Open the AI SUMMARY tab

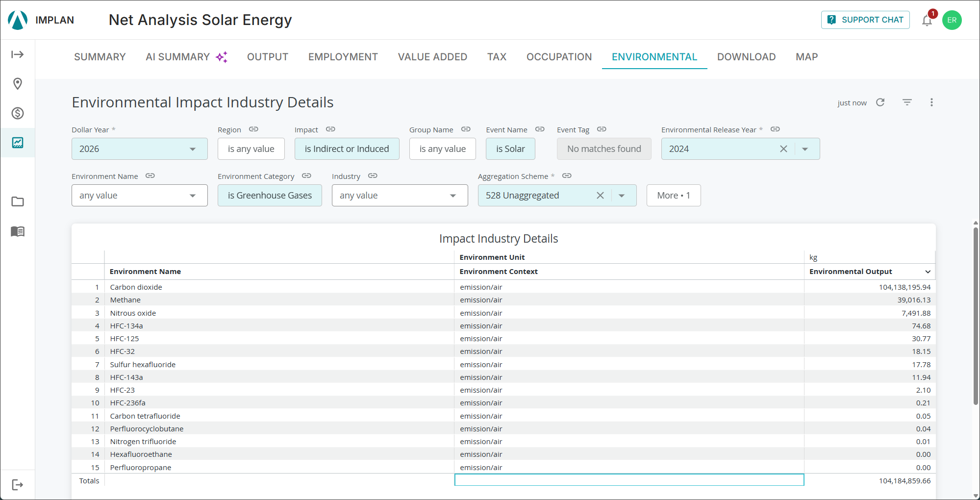tap(186, 57)
